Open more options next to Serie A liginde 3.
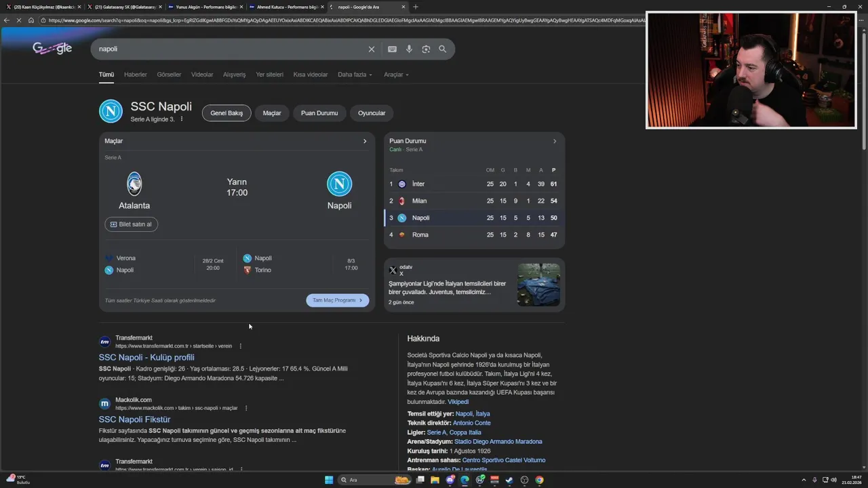 [x=182, y=119]
